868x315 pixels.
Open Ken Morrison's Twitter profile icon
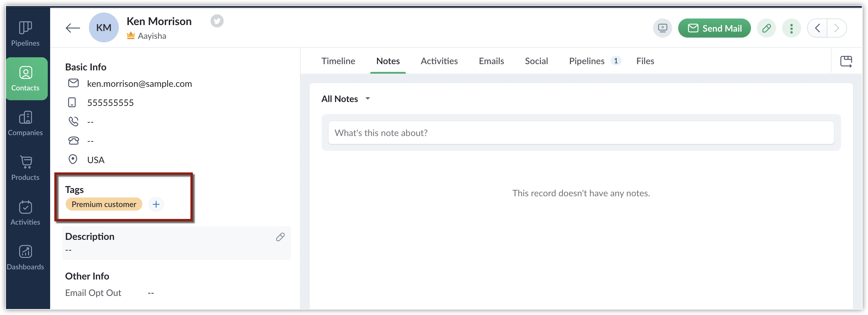[x=217, y=21]
